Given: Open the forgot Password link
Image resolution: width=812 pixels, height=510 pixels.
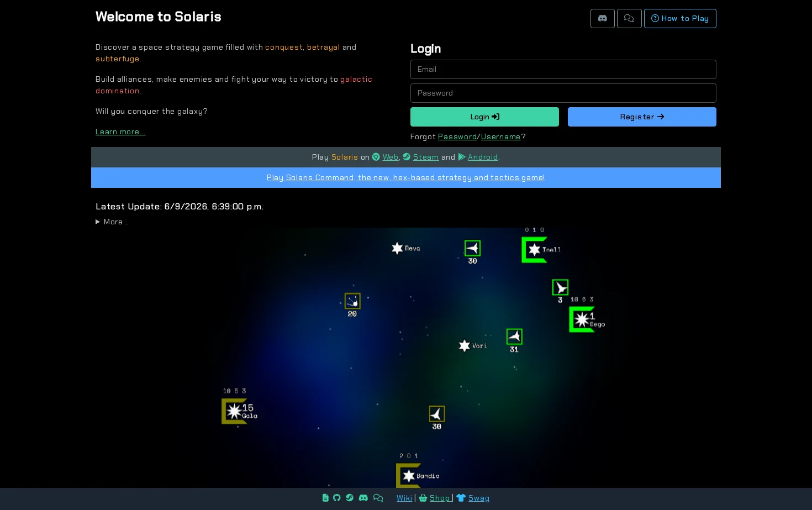Looking at the screenshot, I should [x=457, y=136].
